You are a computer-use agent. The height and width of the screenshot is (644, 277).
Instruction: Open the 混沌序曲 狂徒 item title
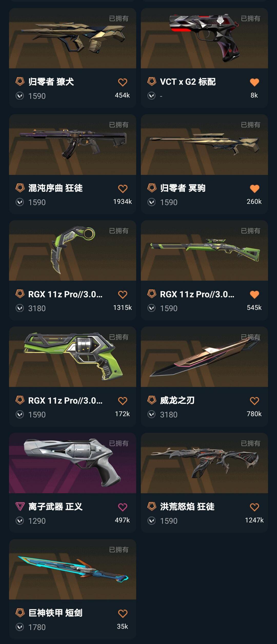(55, 188)
